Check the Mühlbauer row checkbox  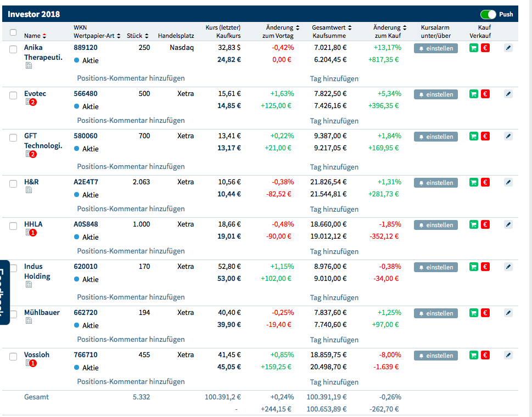click(13, 314)
